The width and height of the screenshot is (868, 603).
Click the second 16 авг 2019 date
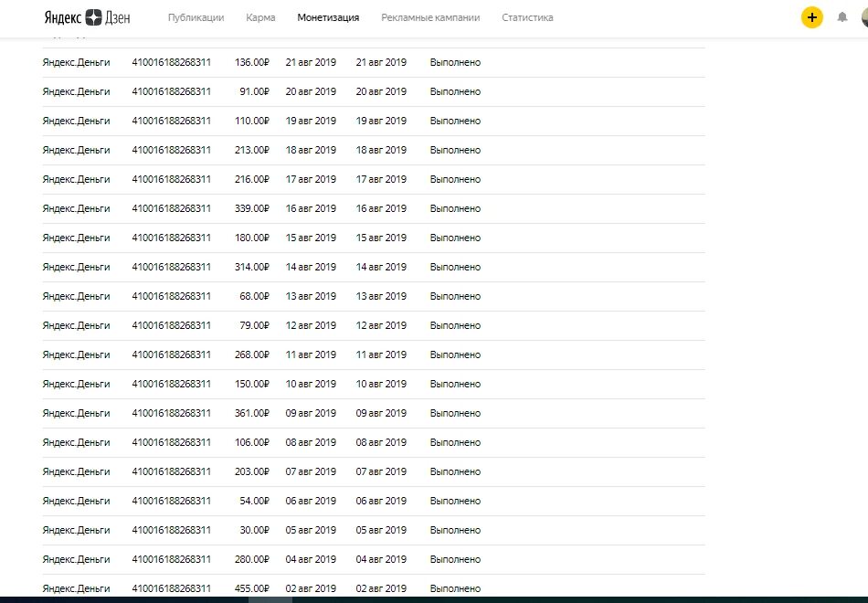(x=381, y=208)
